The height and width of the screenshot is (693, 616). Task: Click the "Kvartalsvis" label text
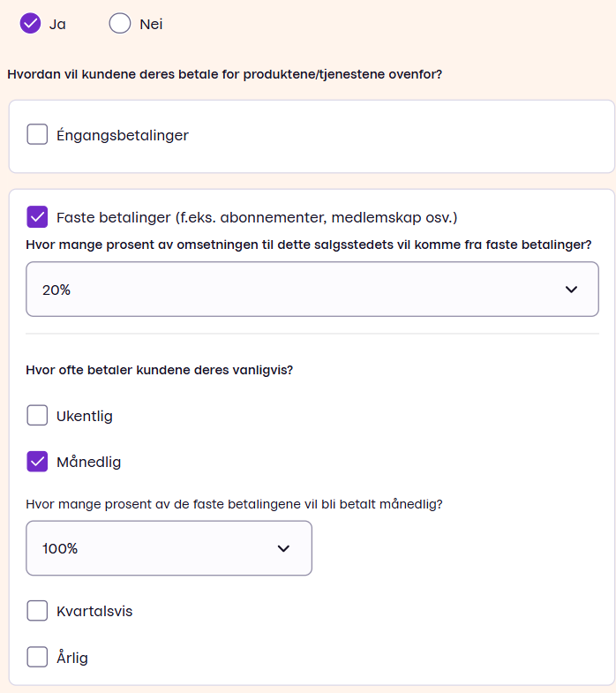click(x=94, y=611)
